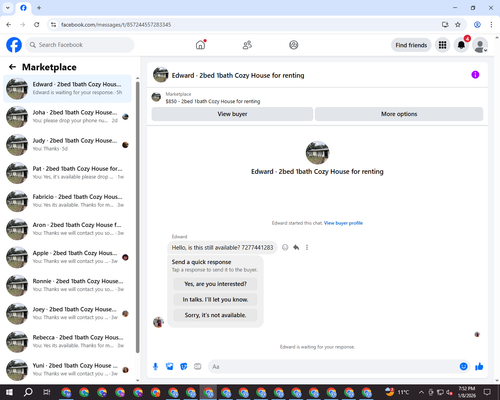This screenshot has height=400, width=500.
Task: Send a thumbs-up like
Action: (x=479, y=367)
